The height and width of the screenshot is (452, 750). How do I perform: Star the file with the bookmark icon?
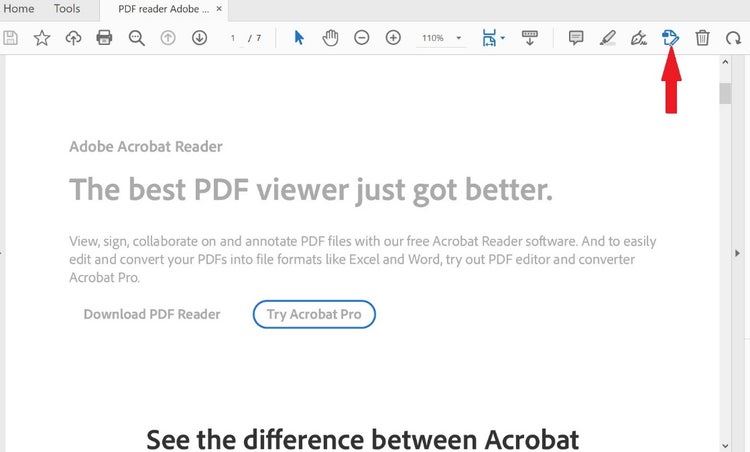point(42,38)
